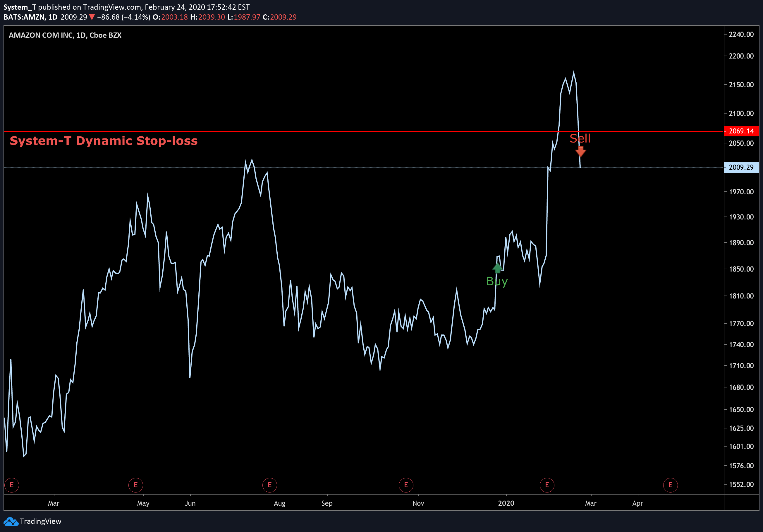Screen dimensions: 763x532
Task: Click the 1625.00 price axis label
Action: (741, 428)
